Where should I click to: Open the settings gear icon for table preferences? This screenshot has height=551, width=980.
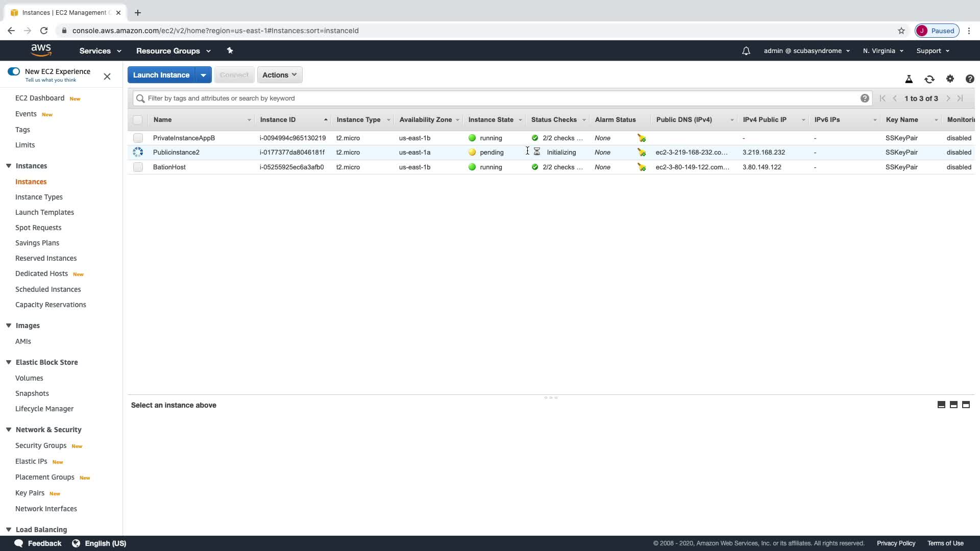[x=949, y=79]
